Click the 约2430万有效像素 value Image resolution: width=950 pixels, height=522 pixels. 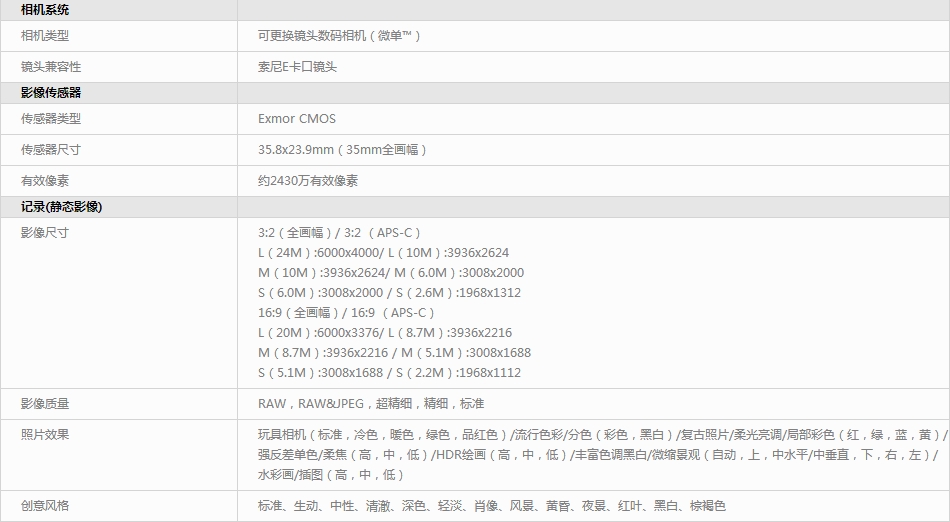click(308, 181)
